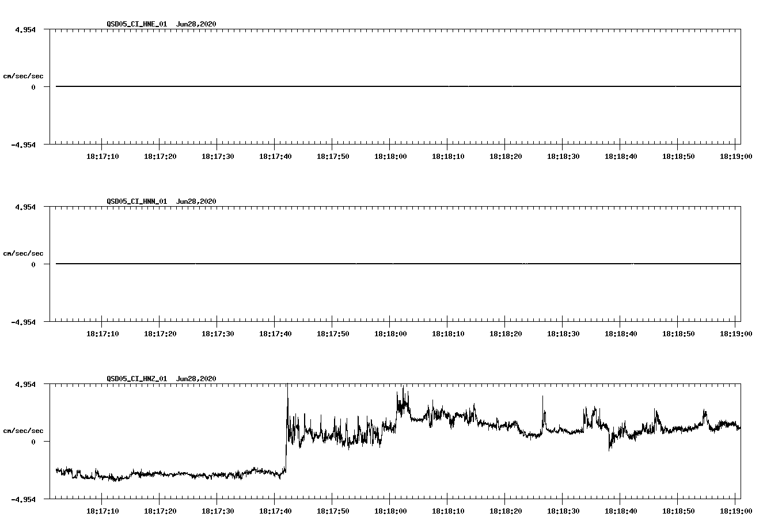Click the 18:17:30 time label under the HNZ plot

pyautogui.click(x=218, y=511)
